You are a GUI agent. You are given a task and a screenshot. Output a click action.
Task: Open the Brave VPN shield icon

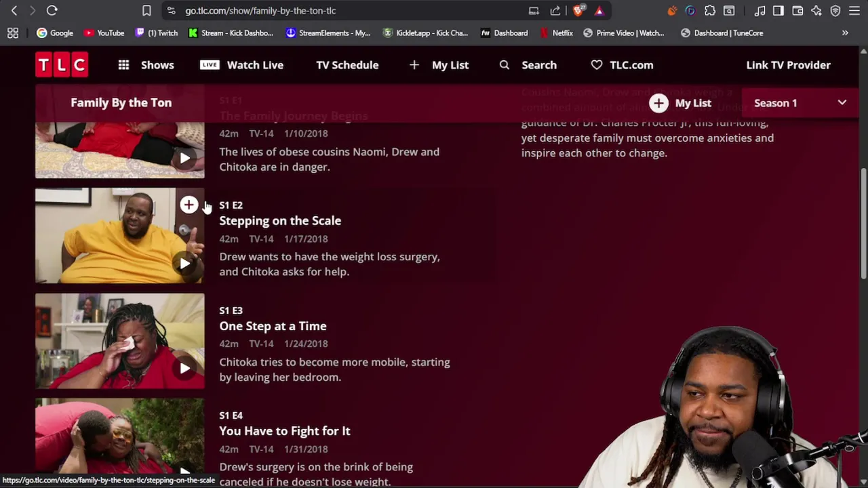click(835, 11)
